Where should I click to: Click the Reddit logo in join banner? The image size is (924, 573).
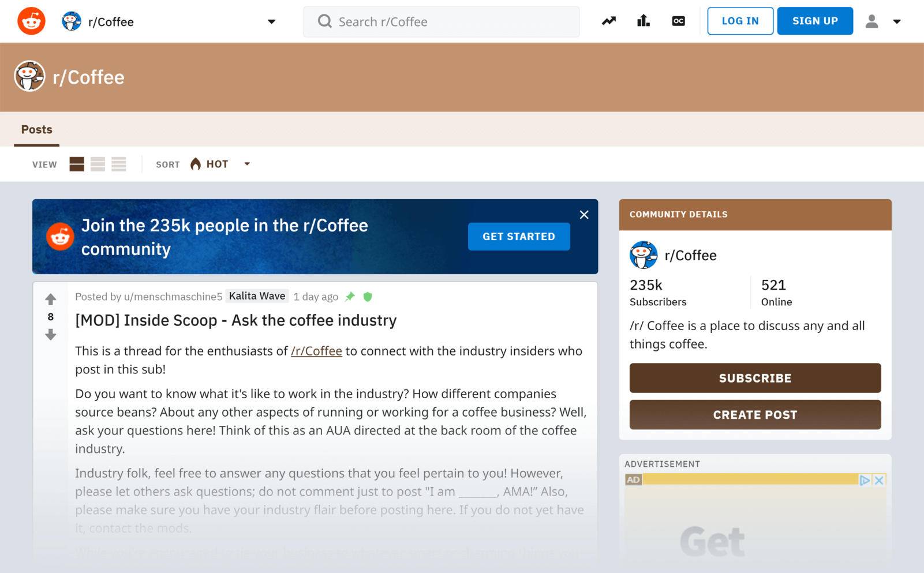(60, 237)
